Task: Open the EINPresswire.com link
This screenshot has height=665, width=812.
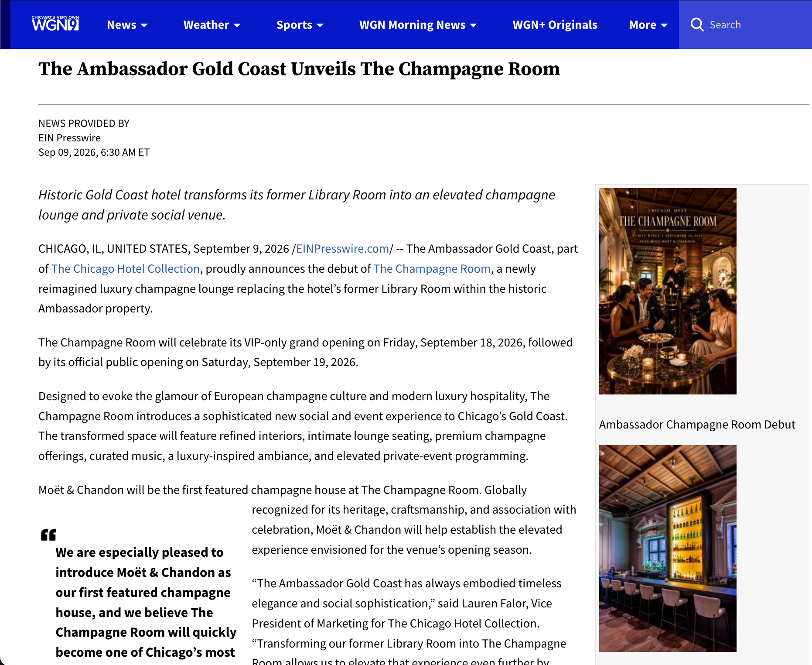Action: [342, 249]
